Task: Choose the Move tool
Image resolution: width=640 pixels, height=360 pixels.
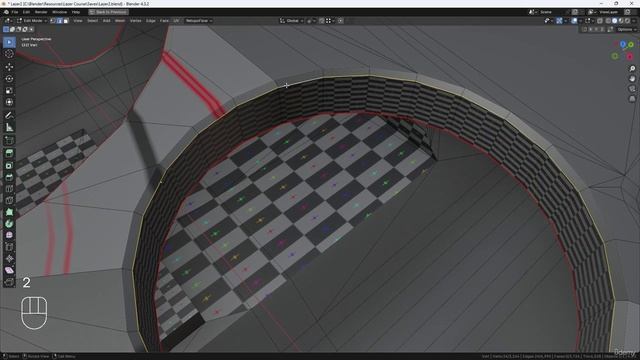Action: (9, 67)
